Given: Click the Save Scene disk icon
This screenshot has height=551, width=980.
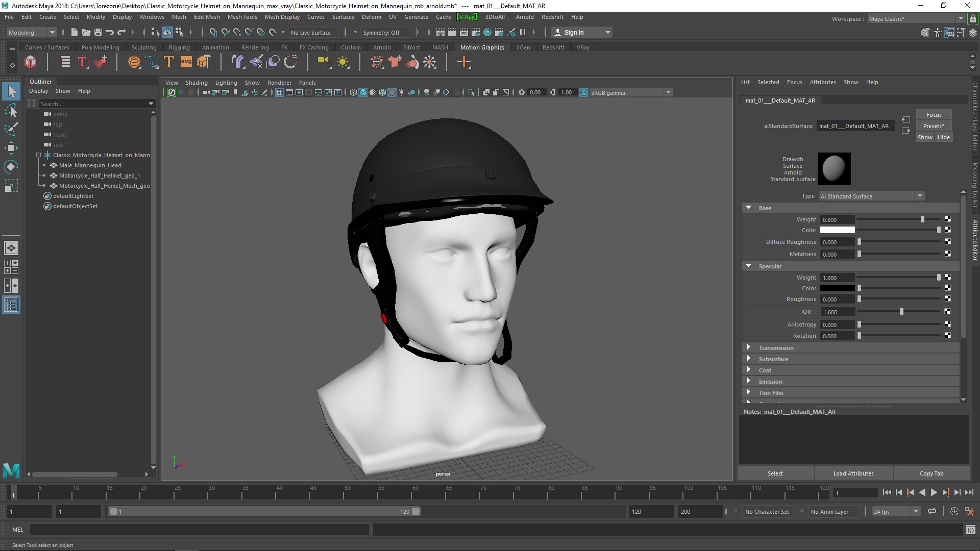Looking at the screenshot, I should tap(98, 32).
